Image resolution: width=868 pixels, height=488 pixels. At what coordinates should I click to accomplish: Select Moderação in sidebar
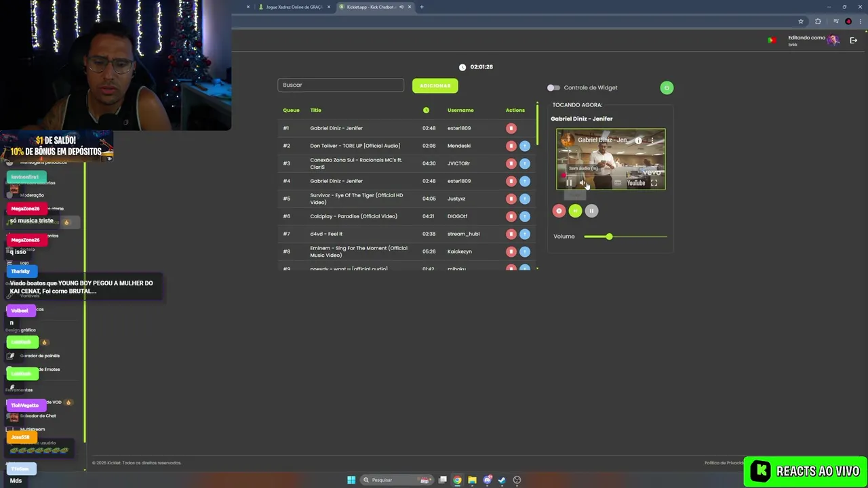(32, 195)
